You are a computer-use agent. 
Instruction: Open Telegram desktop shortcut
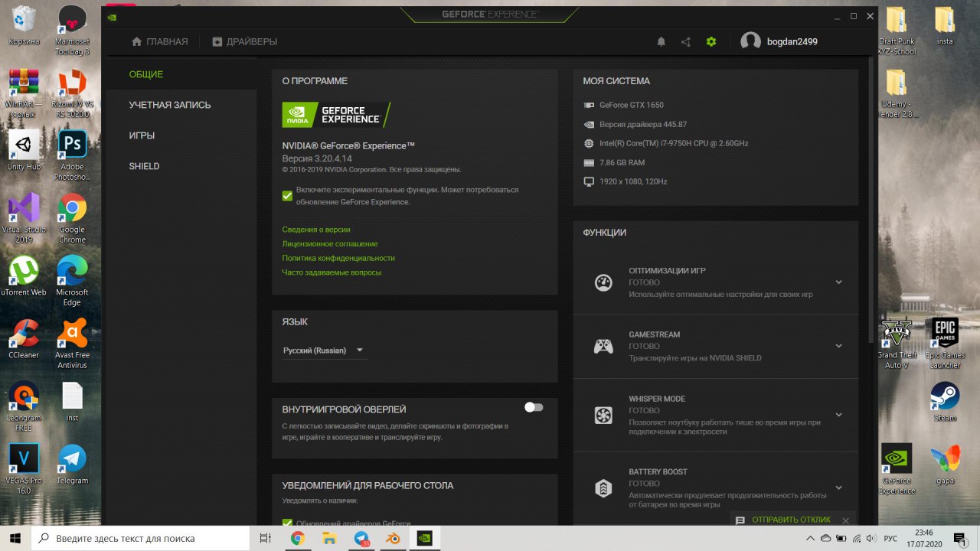click(72, 465)
